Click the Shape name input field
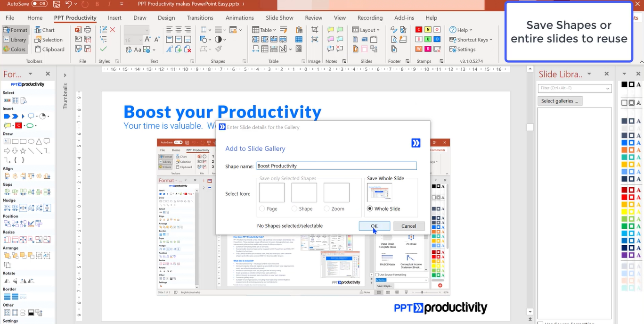 [x=336, y=166]
